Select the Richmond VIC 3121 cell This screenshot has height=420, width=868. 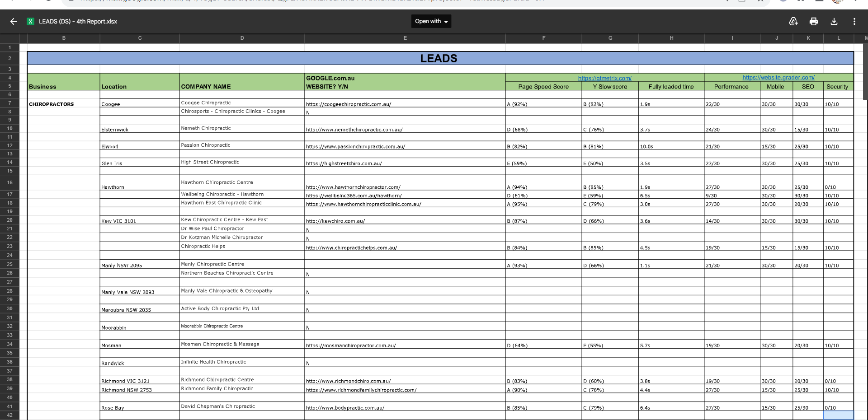140,380
